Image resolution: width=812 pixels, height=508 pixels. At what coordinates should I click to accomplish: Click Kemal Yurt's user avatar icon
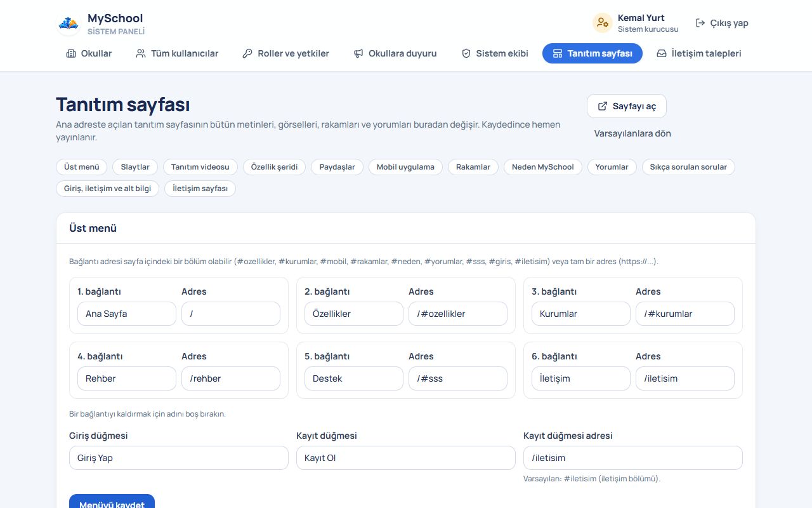click(x=602, y=23)
